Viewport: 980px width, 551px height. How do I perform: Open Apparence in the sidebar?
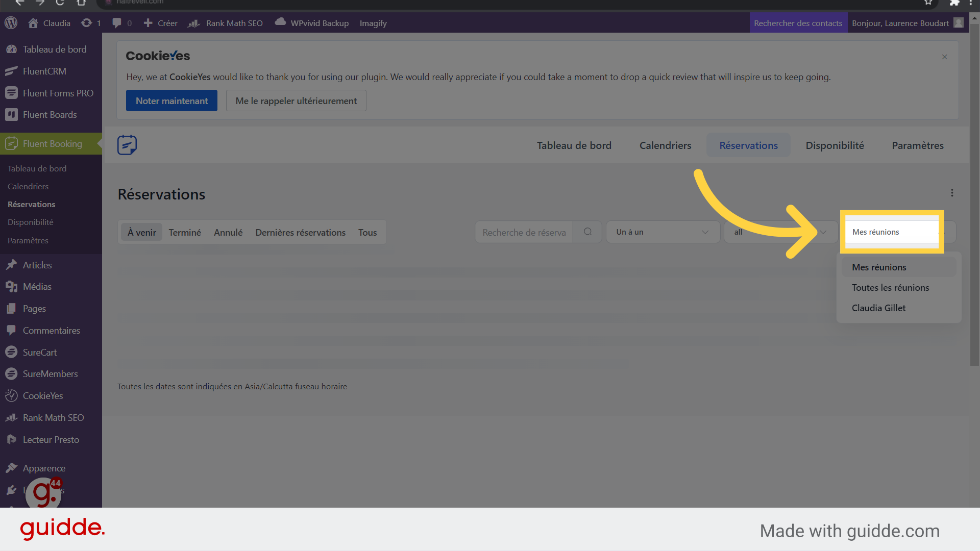(51, 468)
